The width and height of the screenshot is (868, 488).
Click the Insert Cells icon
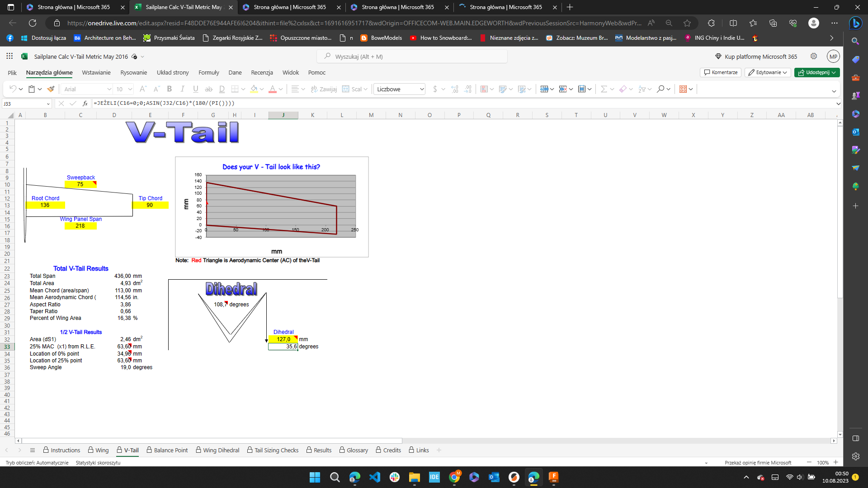[544, 89]
